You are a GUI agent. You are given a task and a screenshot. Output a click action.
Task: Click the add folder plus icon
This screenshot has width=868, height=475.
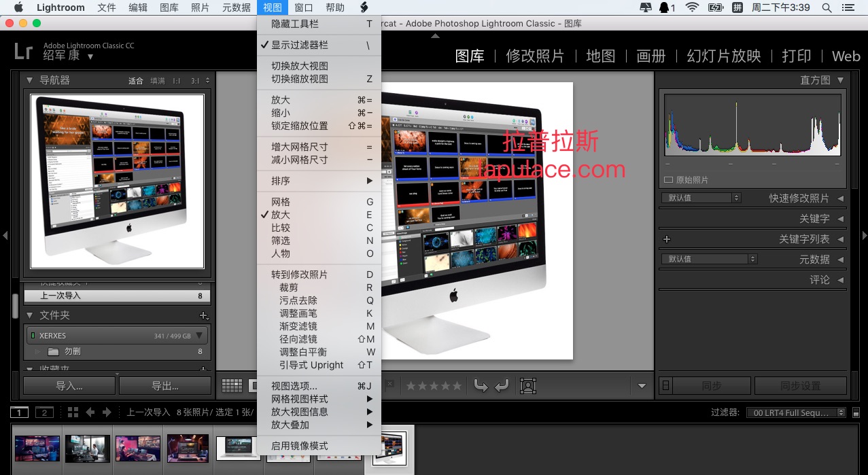pos(203,315)
